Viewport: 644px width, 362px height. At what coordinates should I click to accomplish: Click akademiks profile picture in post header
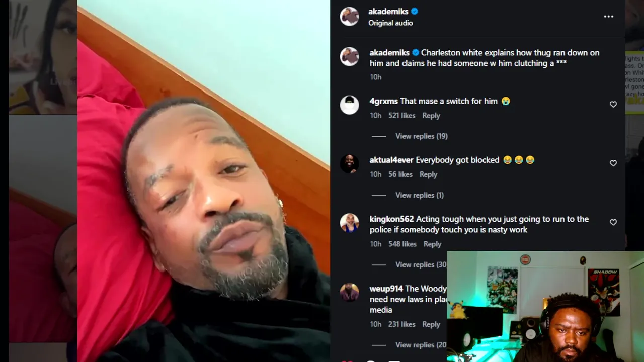coord(349,17)
